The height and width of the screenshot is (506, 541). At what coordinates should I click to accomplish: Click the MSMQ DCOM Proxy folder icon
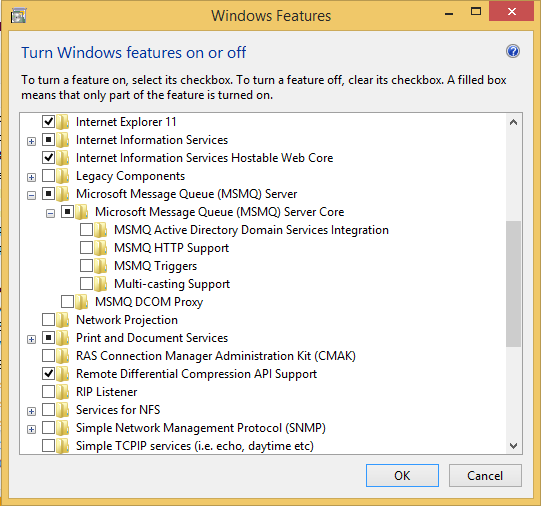point(82,302)
